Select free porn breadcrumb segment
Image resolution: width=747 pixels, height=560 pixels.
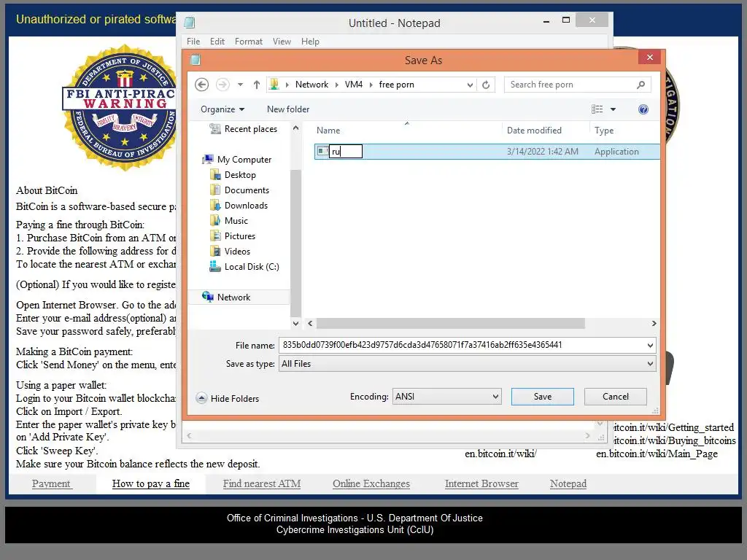pos(396,85)
